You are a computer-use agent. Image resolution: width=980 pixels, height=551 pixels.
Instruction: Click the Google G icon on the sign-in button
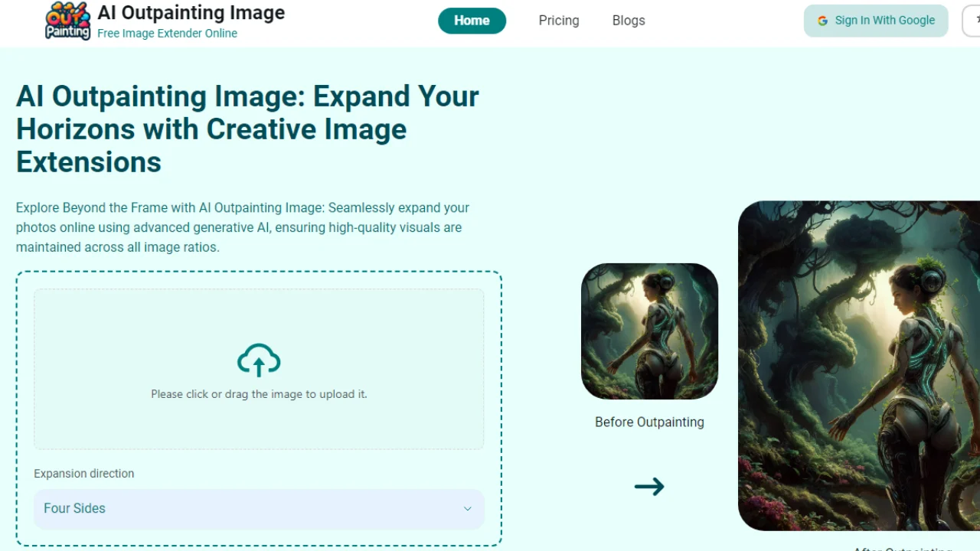(x=822, y=21)
